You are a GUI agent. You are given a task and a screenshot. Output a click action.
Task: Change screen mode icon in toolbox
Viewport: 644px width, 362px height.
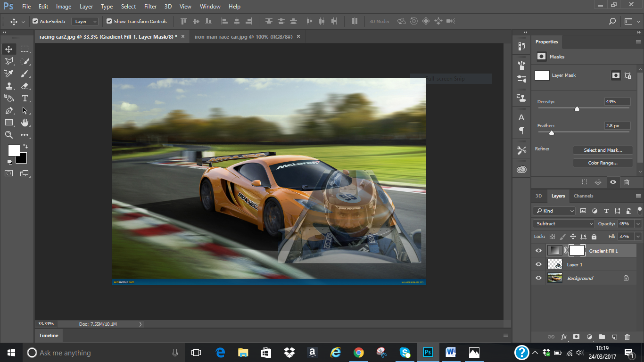25,173
